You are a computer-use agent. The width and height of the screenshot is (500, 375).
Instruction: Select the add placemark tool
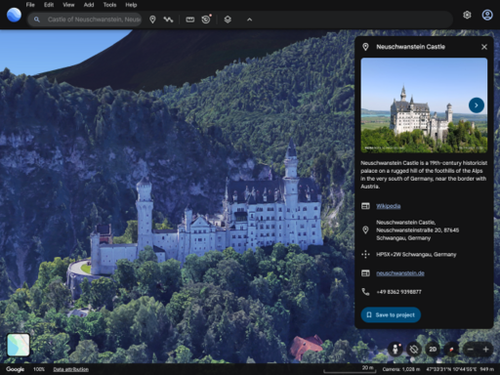pos(152,20)
